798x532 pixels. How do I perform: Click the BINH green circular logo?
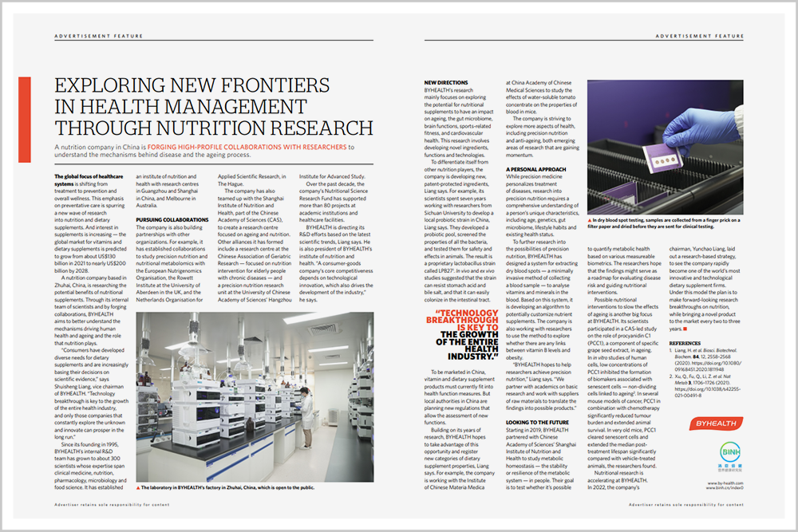pyautogui.click(x=730, y=451)
